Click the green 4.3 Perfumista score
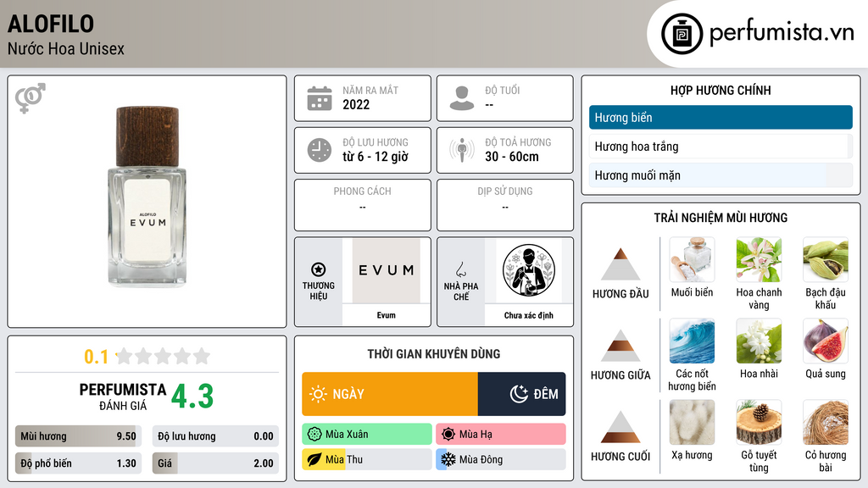 [192, 396]
